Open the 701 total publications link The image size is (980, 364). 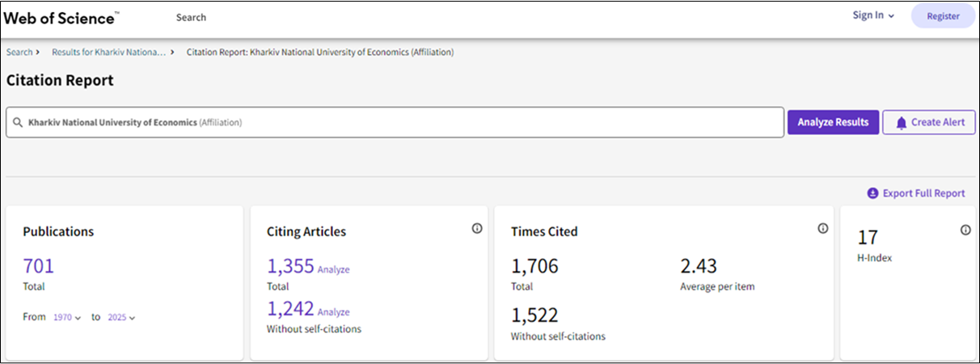(x=38, y=265)
